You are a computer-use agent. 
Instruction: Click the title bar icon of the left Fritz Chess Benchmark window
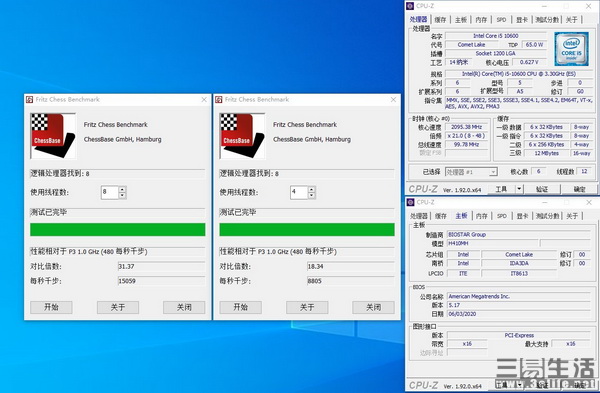coord(29,99)
